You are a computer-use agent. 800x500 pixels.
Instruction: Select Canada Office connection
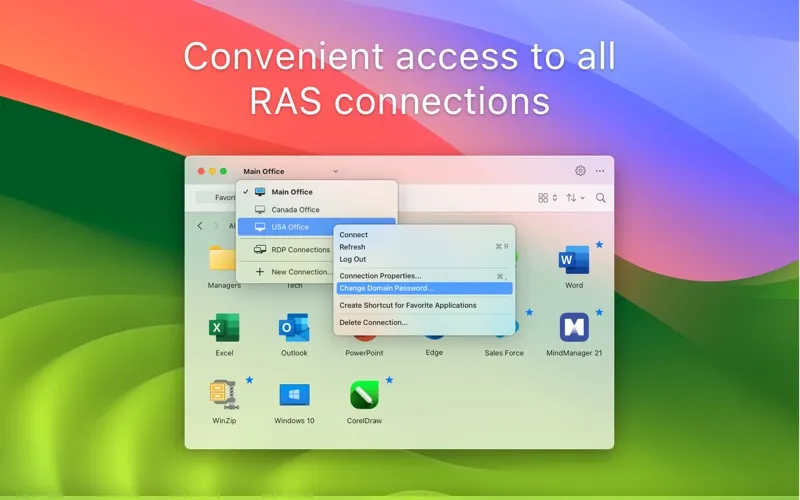pyautogui.click(x=317, y=210)
